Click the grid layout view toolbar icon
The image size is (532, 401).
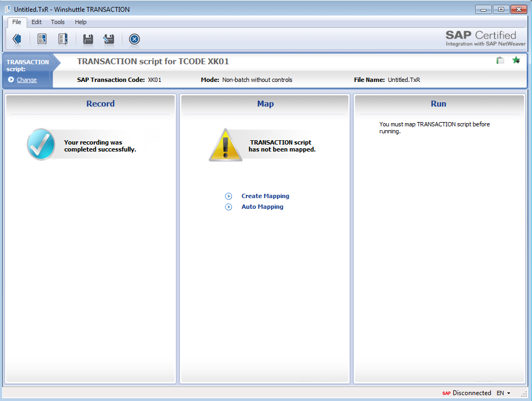tap(42, 39)
